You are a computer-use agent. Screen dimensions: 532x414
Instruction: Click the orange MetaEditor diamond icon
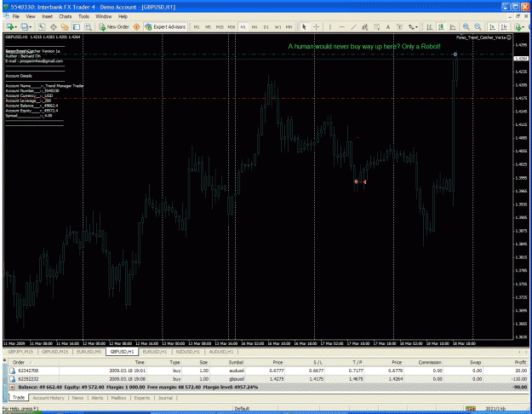point(137,26)
